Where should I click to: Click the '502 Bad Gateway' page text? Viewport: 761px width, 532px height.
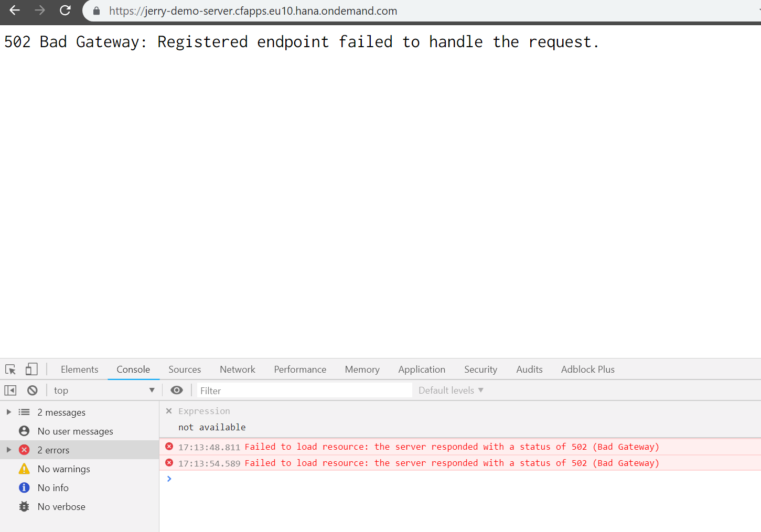(301, 42)
